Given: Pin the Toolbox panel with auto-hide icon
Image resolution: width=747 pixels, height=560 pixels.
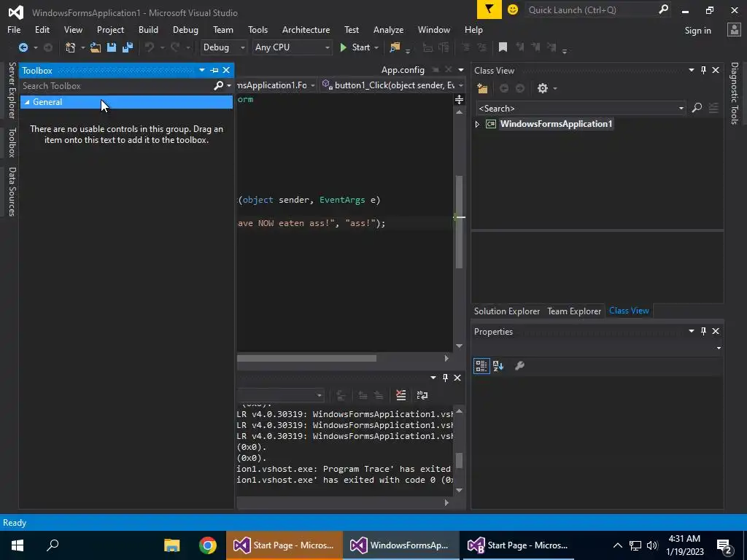Looking at the screenshot, I should click(214, 71).
